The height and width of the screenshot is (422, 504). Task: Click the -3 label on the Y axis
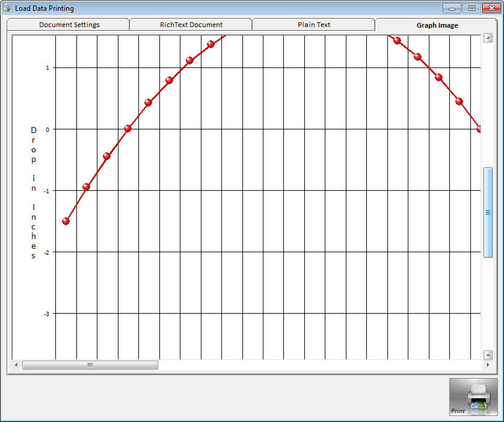(46, 314)
